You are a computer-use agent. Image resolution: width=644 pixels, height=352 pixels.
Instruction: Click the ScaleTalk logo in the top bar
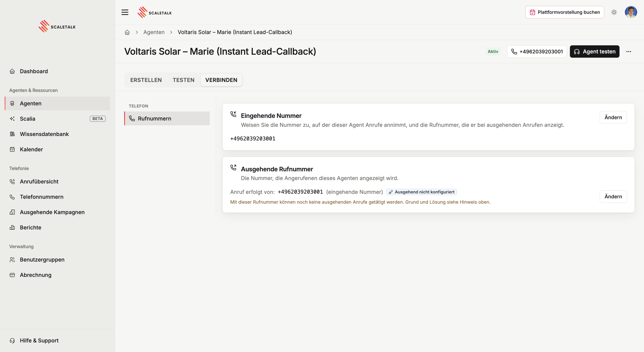[154, 13]
